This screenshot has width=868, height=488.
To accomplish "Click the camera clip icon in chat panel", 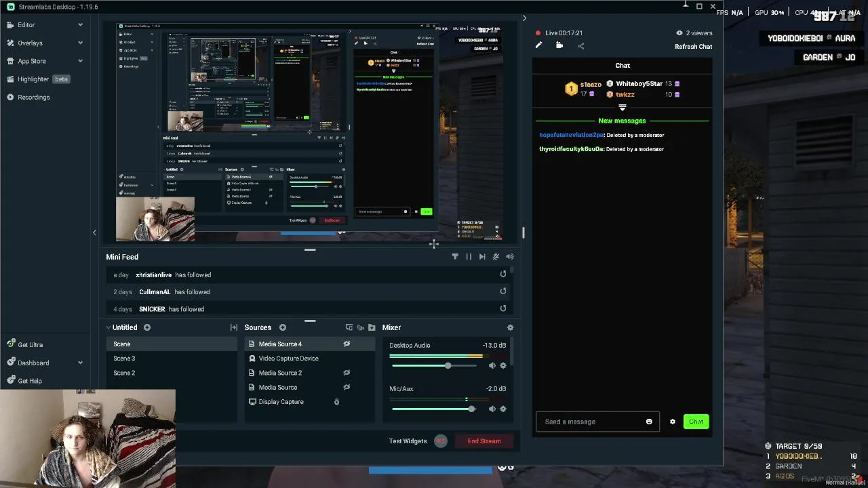I will point(559,45).
